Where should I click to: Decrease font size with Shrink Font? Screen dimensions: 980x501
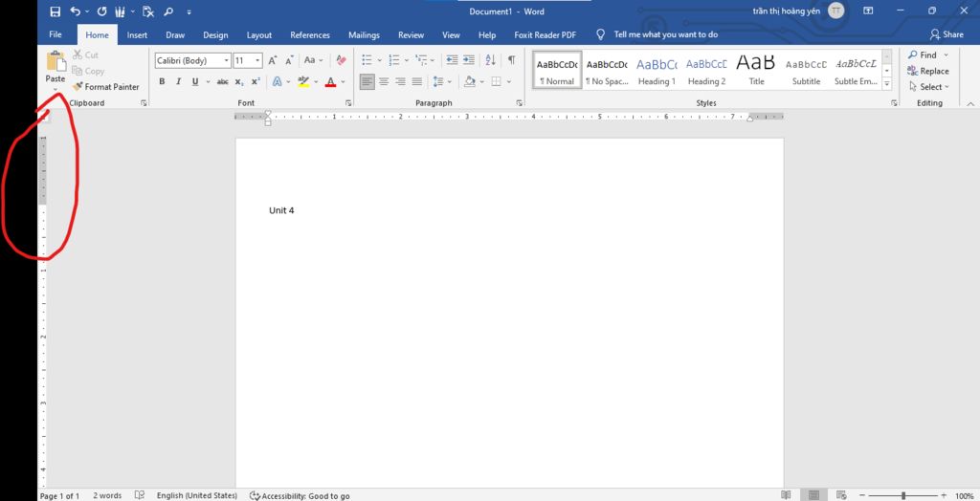[x=289, y=60]
